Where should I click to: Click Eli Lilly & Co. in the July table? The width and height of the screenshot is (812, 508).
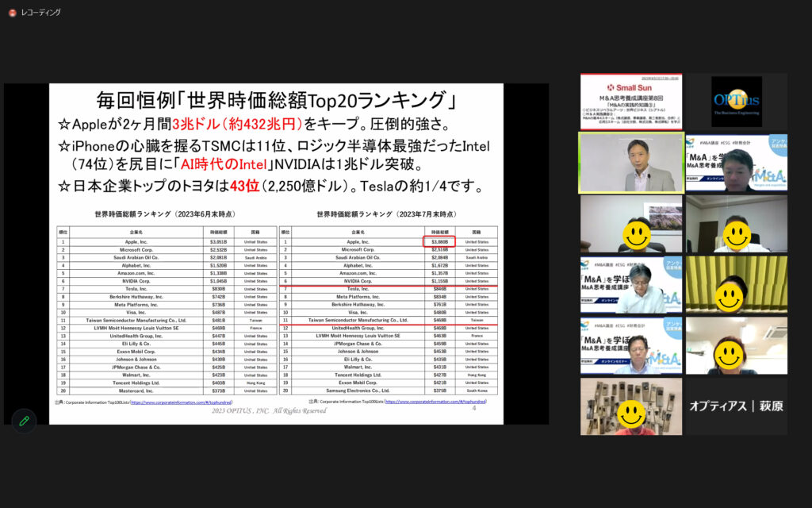click(358, 360)
